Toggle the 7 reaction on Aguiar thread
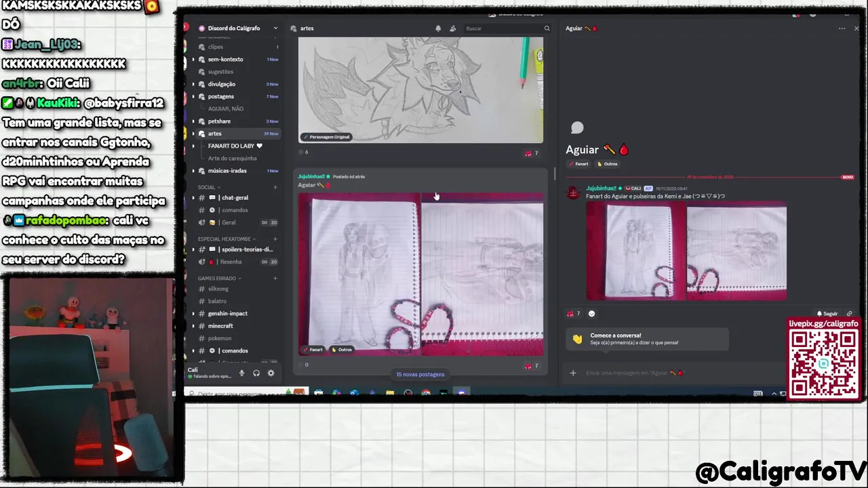The image size is (868, 488). point(574,314)
